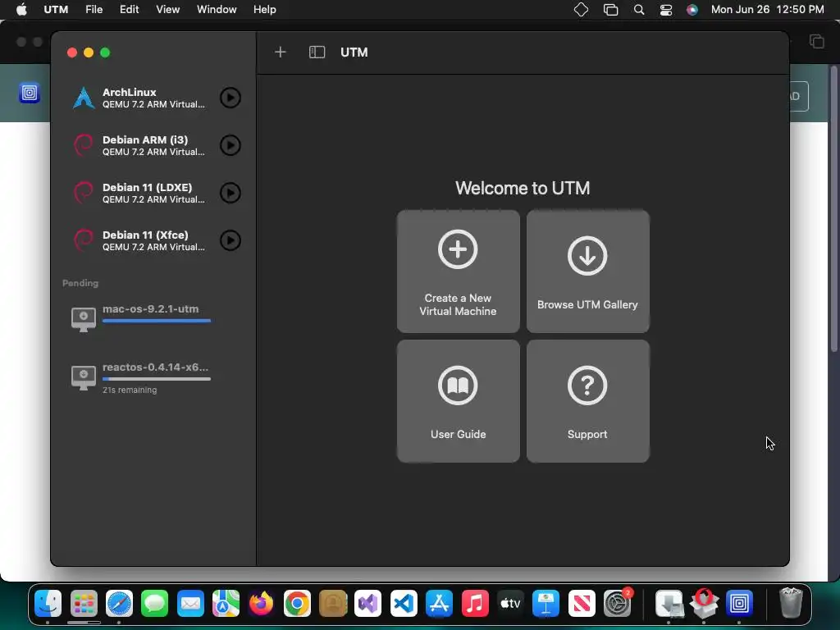This screenshot has height=630, width=840.
Task: Open the View menu
Action: pyautogui.click(x=167, y=10)
